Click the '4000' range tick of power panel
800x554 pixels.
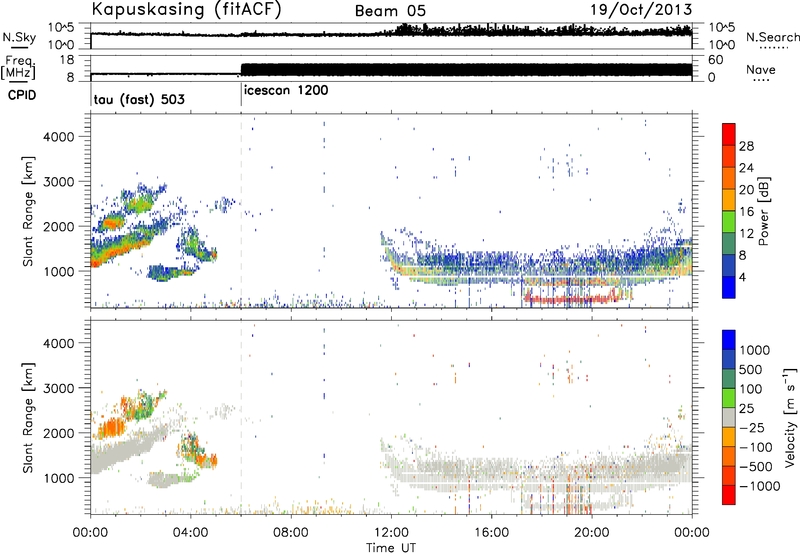pos(59,137)
